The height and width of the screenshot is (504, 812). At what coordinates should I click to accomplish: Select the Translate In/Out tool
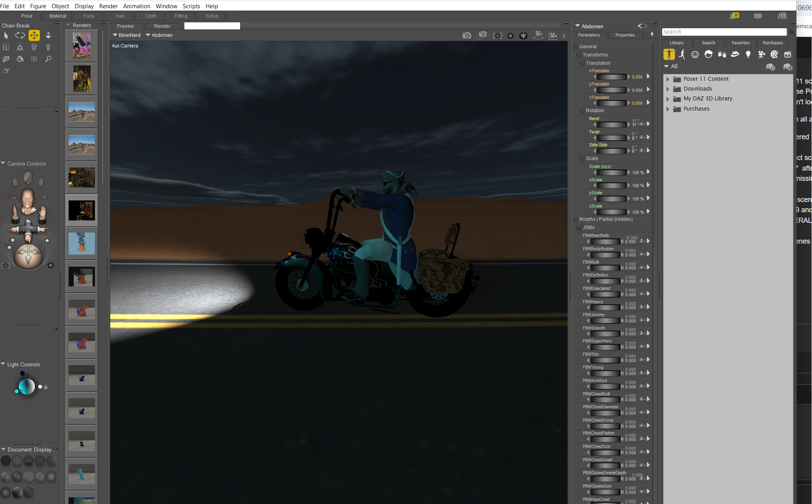click(48, 35)
